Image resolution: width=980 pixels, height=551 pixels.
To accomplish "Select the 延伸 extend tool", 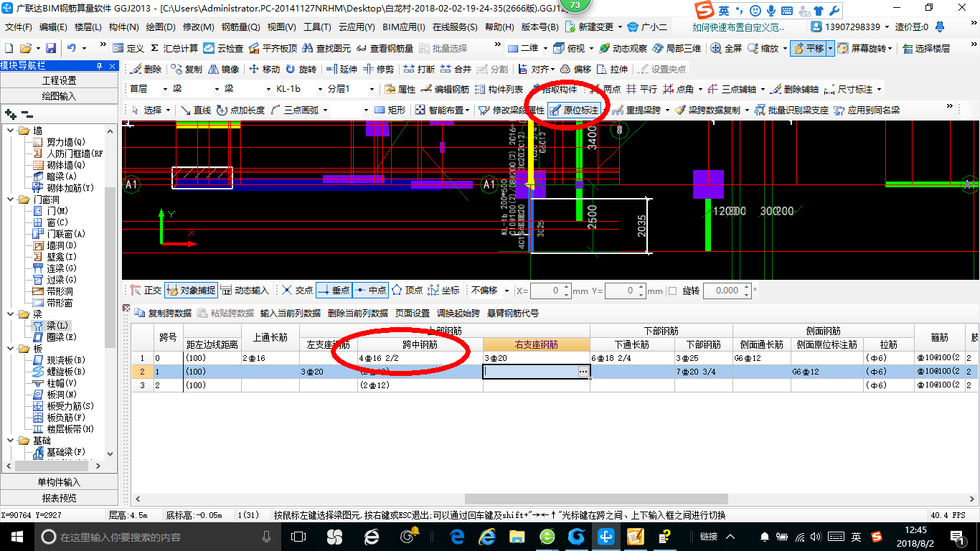I will pos(341,69).
